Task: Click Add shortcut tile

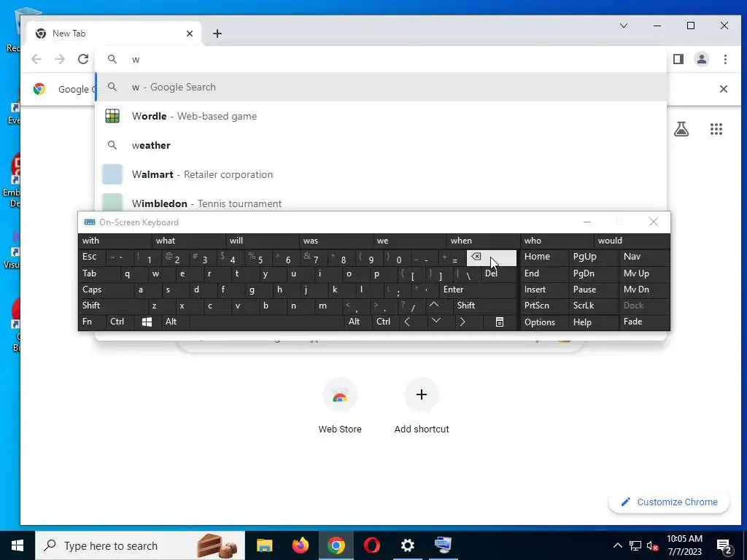Action: (422, 406)
